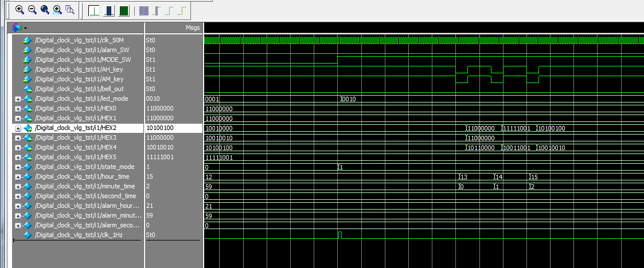Click the HEX3 waveform value 11000000
This screenshot has height=268, width=644.
(x=481, y=138)
